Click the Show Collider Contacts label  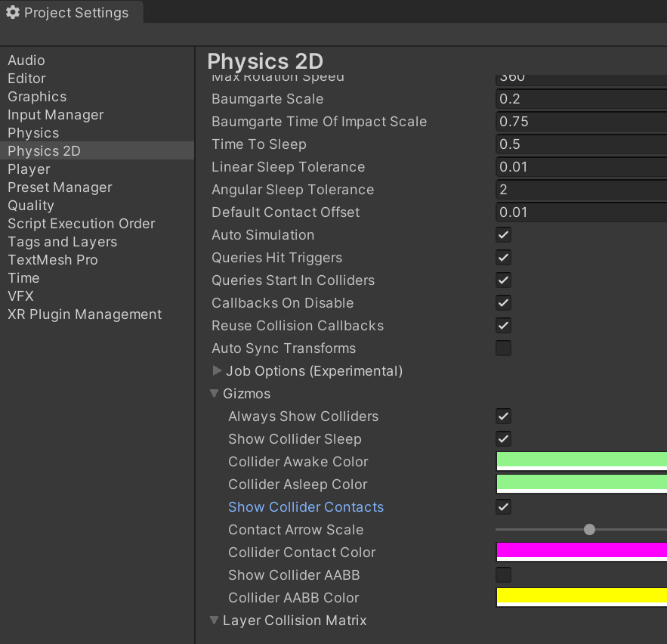[x=306, y=507]
